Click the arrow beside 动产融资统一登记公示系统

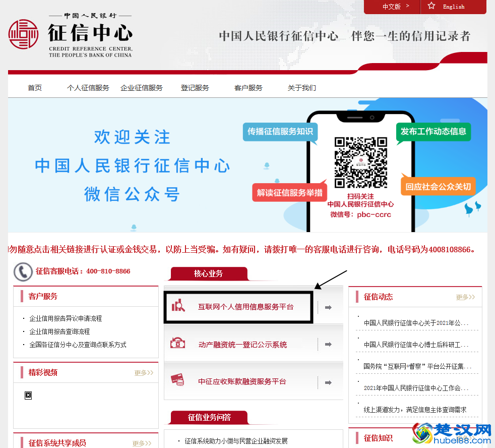point(328,345)
